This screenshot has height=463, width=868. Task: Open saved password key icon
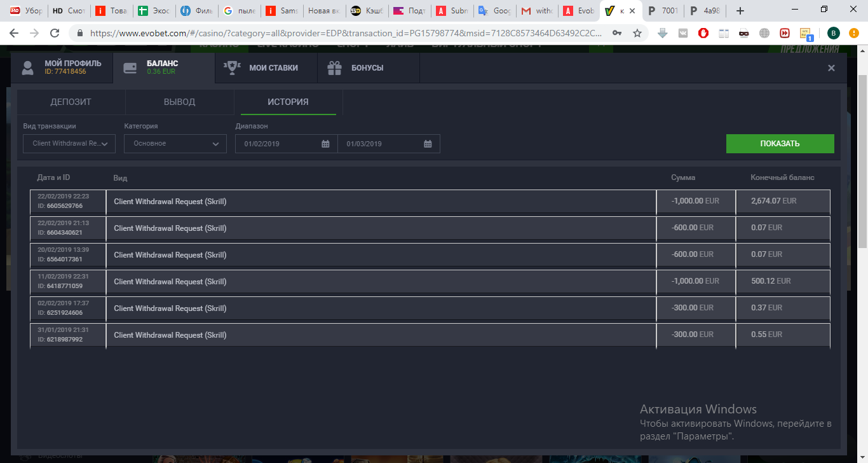coord(617,33)
